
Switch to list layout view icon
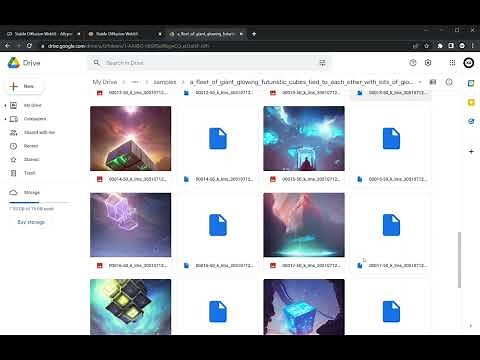433,82
